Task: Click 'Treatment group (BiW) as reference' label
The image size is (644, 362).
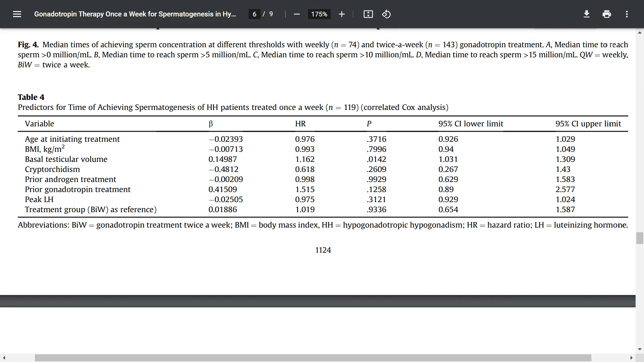Action: click(x=91, y=209)
